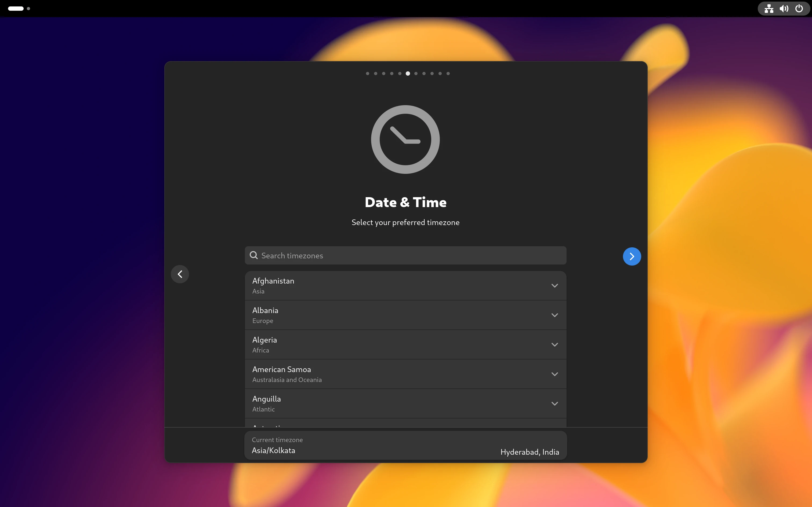The width and height of the screenshot is (812, 507).
Task: Expand the Afghanistan timezone entry
Action: pyautogui.click(x=554, y=286)
